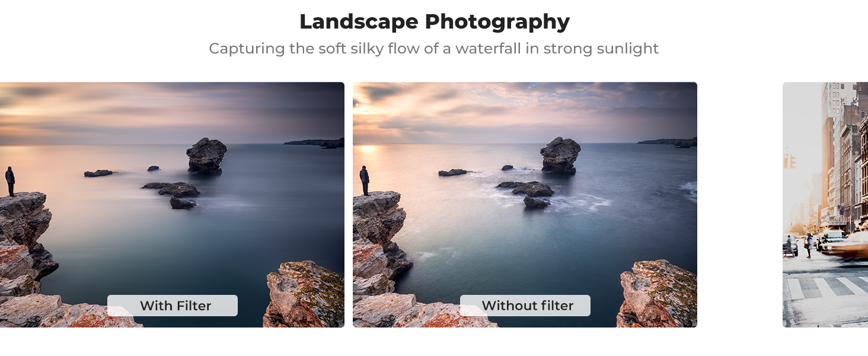Screen dimensions: 868x356
Task: Click the person standing on cliff in filtered photo
Action: click(10, 181)
